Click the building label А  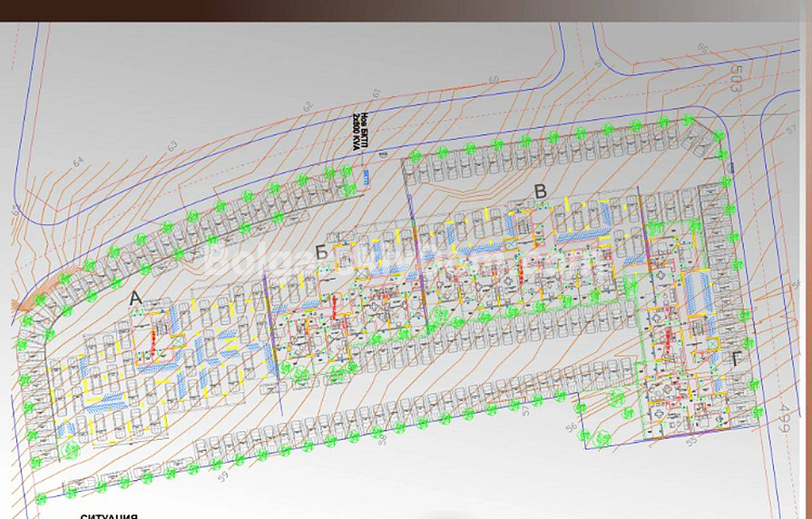136,297
